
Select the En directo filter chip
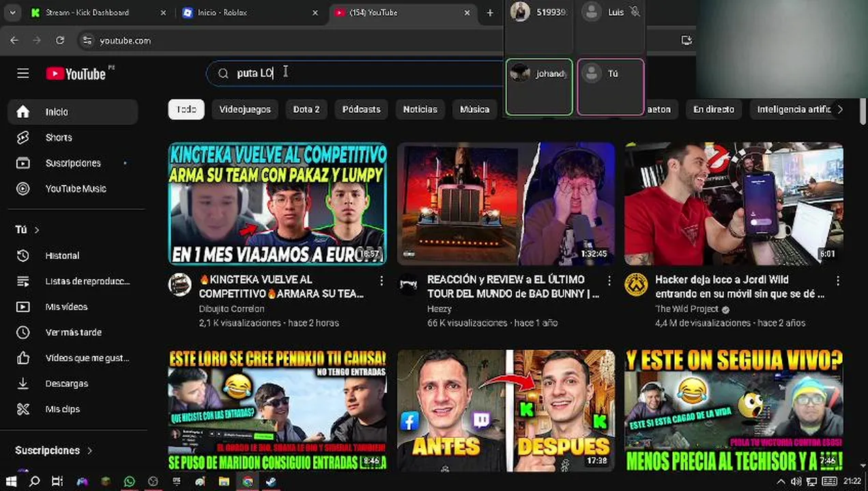click(714, 109)
